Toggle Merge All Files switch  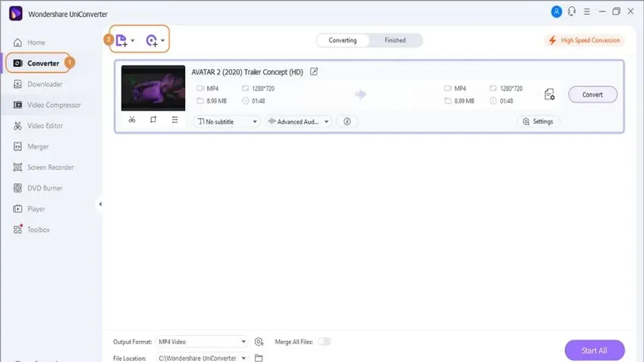click(x=324, y=342)
